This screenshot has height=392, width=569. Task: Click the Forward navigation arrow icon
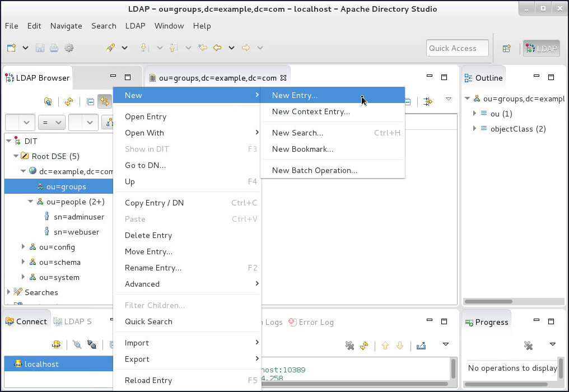(246, 48)
